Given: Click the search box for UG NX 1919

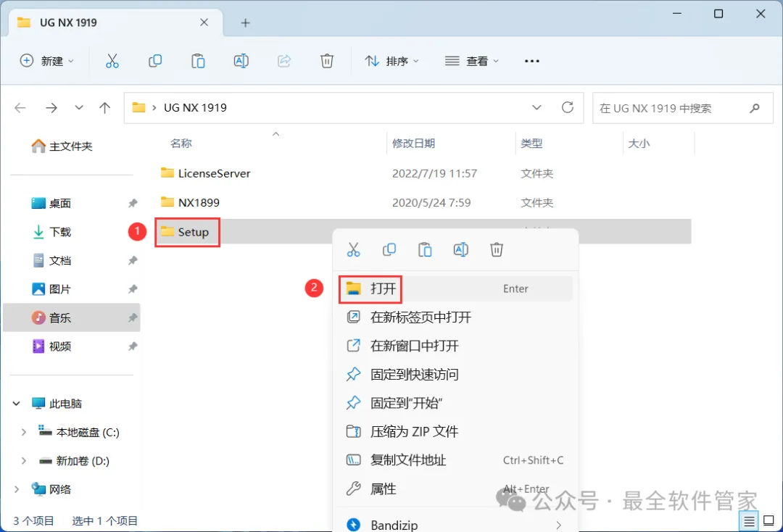Looking at the screenshot, I should coord(683,108).
